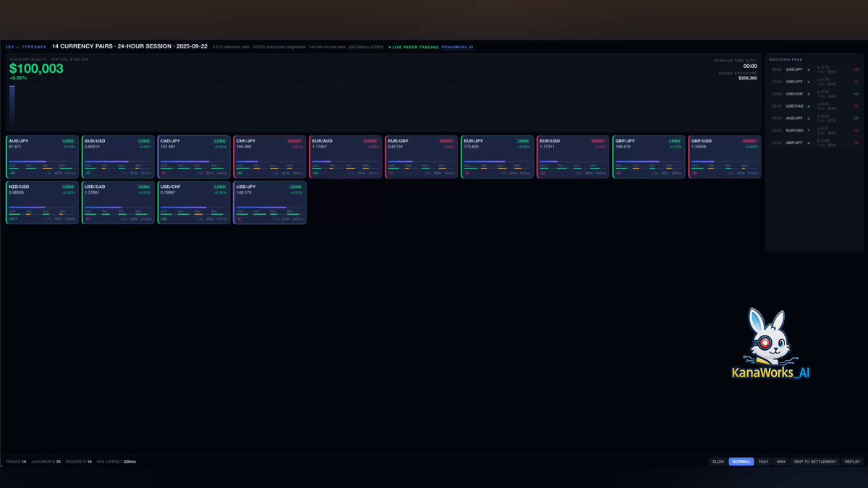
Task: Switch playback speed to FAST
Action: coord(763,461)
